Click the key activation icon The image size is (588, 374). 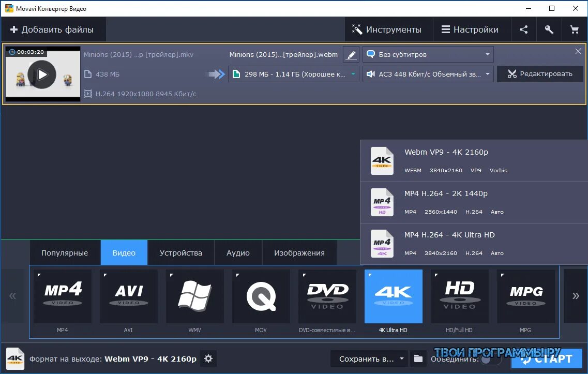point(549,29)
